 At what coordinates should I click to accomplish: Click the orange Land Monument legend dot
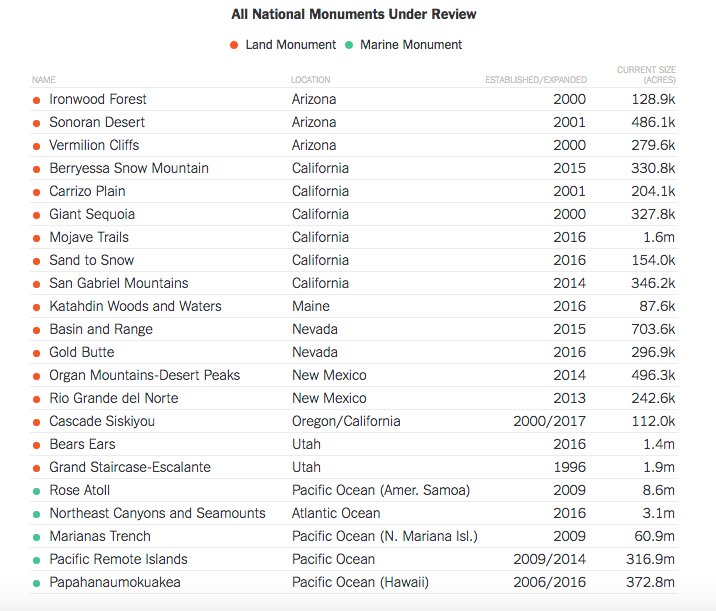[234, 45]
